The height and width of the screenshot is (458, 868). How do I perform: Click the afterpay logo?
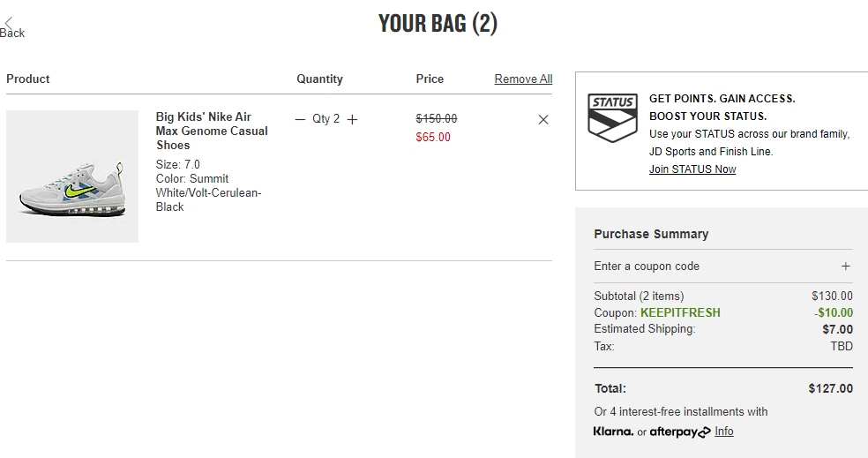tap(680, 432)
